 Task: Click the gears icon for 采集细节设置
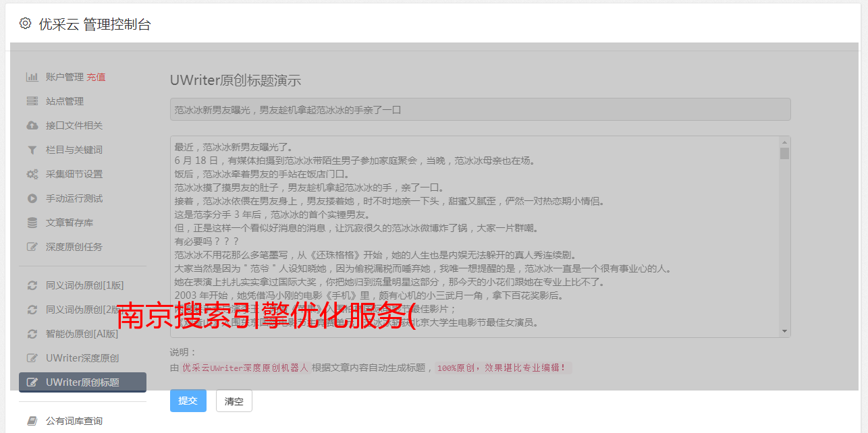[x=32, y=174]
